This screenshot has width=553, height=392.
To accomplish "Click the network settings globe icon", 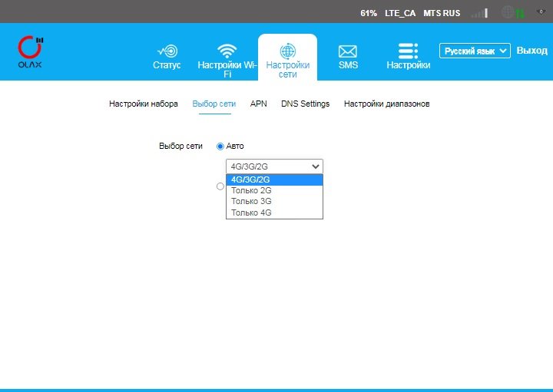I will point(288,51).
